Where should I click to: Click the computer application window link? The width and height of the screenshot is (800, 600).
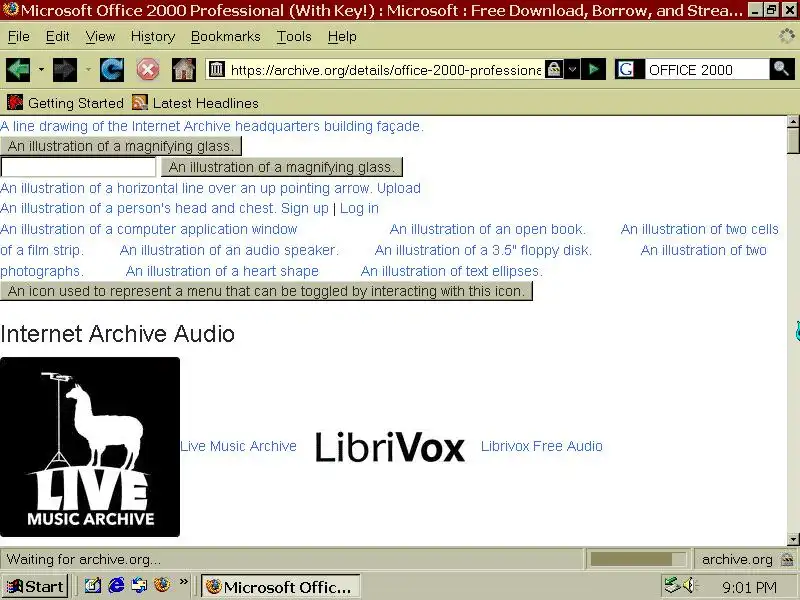pos(148,229)
